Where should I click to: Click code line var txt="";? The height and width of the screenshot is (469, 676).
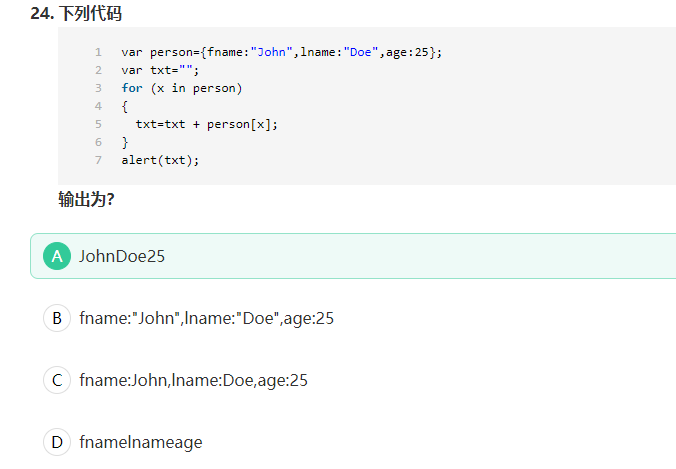coord(160,70)
